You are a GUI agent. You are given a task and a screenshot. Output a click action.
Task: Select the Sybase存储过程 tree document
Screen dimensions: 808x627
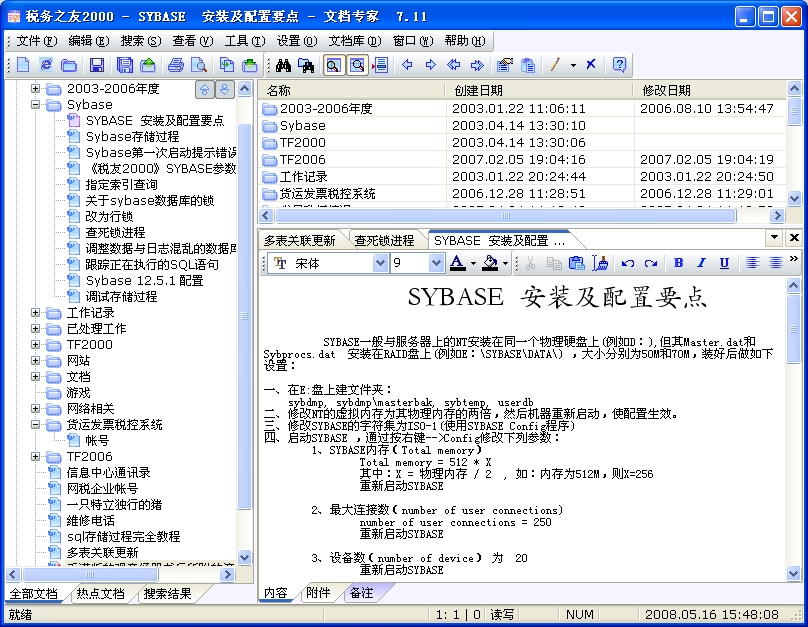[132, 137]
